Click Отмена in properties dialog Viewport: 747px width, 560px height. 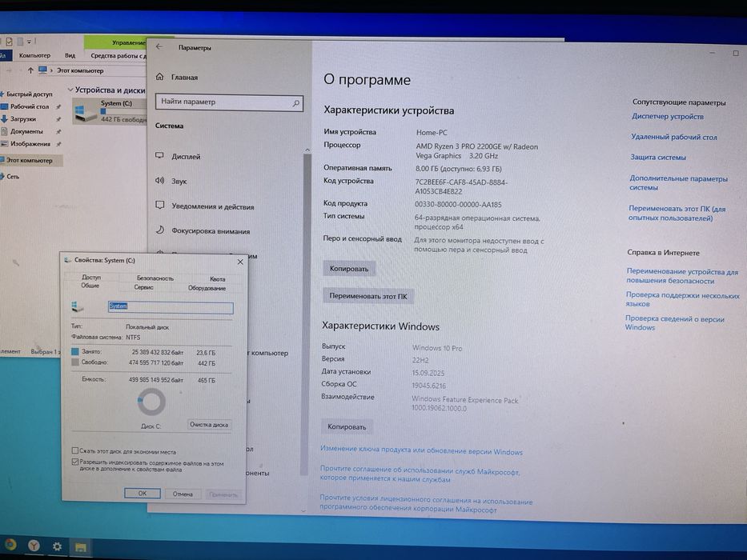[183, 494]
